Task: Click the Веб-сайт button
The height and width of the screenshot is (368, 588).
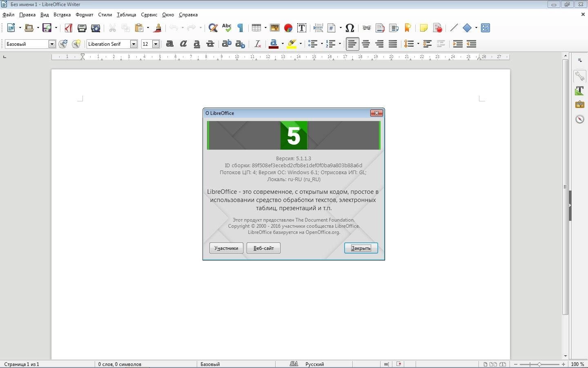Action: click(x=263, y=248)
